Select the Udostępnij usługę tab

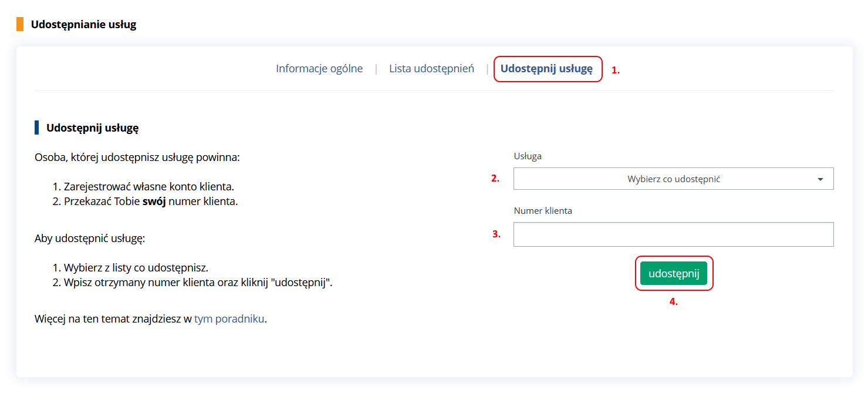point(546,69)
